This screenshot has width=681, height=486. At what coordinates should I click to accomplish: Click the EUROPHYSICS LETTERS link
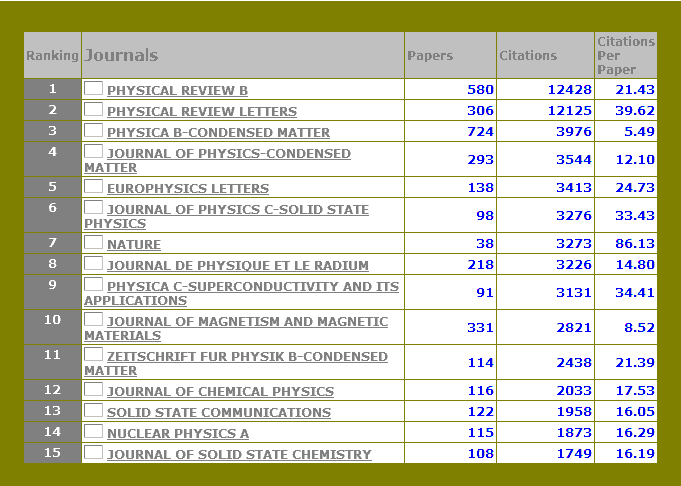point(188,188)
